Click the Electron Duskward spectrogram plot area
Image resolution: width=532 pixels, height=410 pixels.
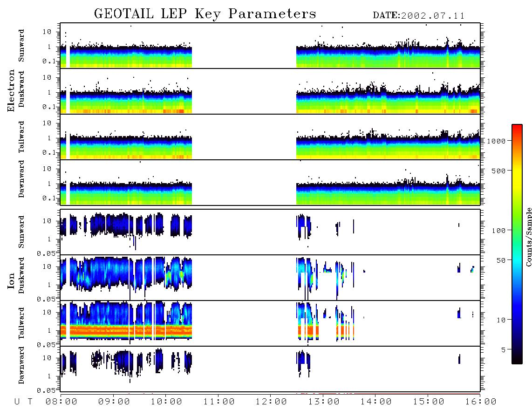[x=270, y=91]
